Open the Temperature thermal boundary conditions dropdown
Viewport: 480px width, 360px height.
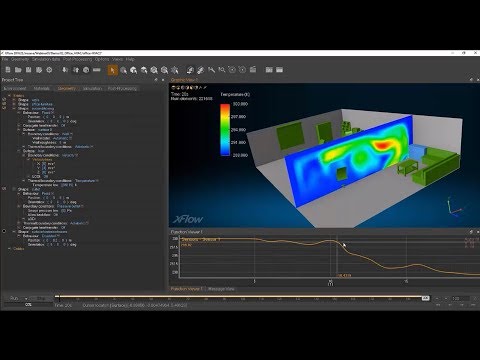coord(87,181)
